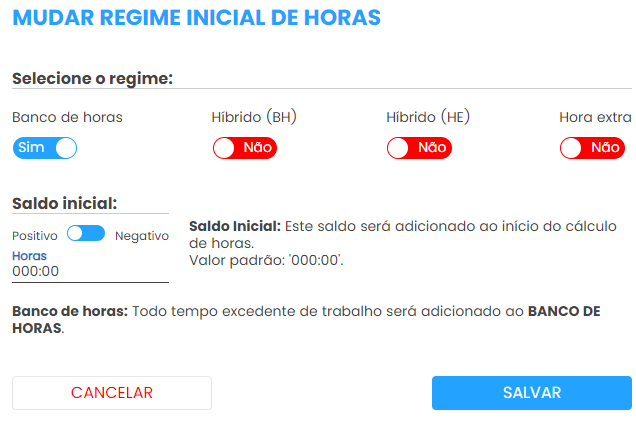Enable the Híbrido (HE) regime switch
Image resolution: width=636 pixels, height=422 pixels.
pyautogui.click(x=419, y=148)
